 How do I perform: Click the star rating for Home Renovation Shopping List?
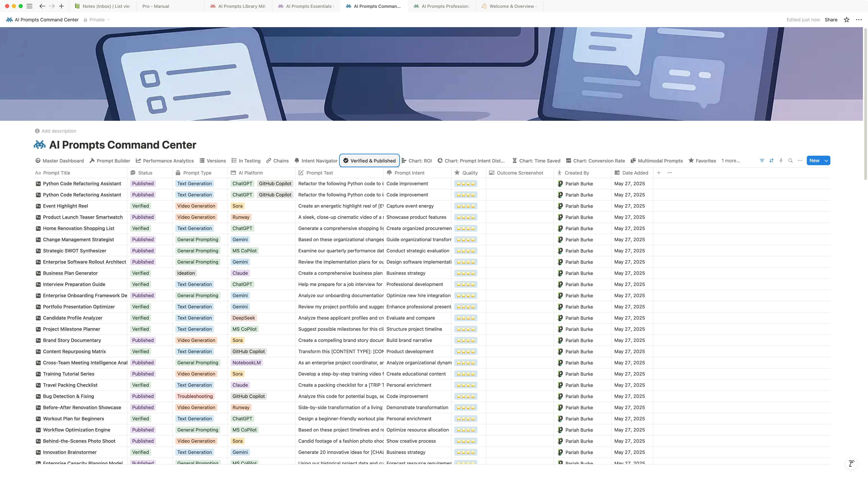[x=466, y=228]
